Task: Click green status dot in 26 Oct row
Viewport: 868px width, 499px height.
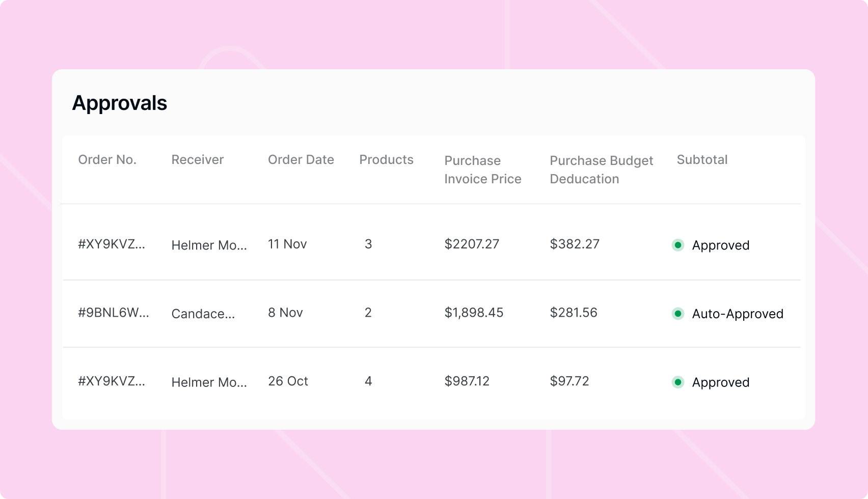Action: [x=678, y=382]
